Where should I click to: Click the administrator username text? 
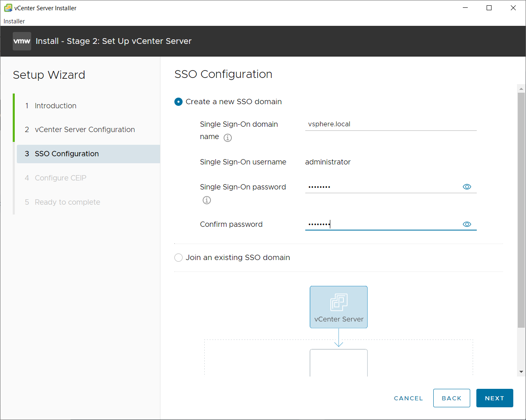coord(328,162)
